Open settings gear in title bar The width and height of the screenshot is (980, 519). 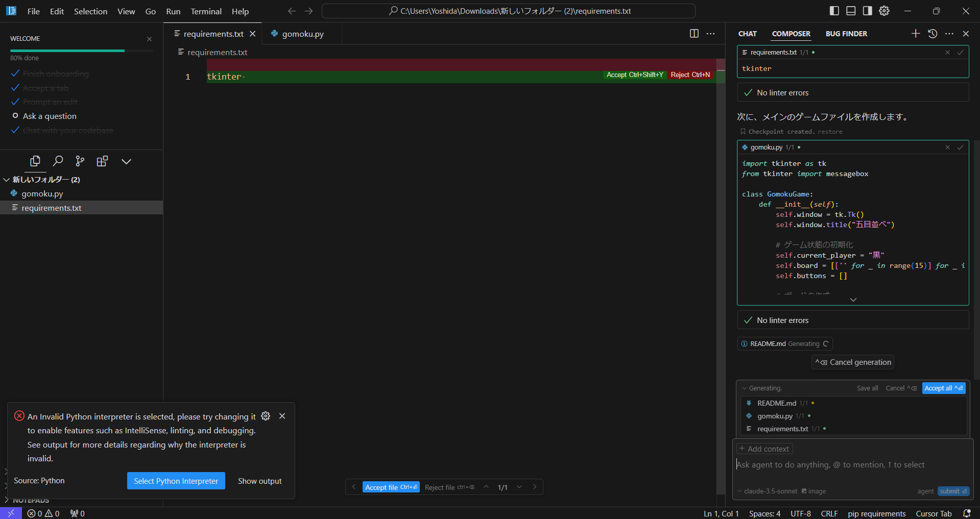[x=884, y=11]
